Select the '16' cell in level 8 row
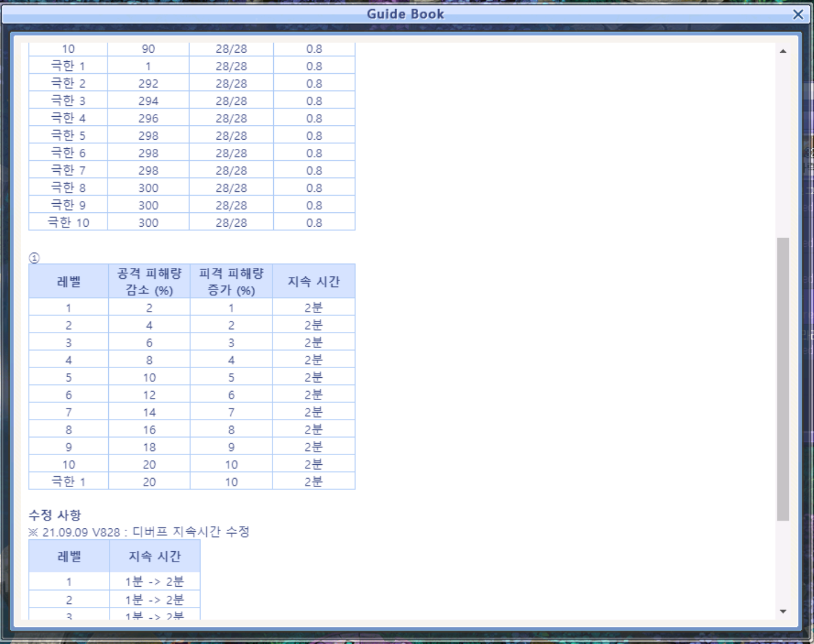The width and height of the screenshot is (814, 644). pyautogui.click(x=150, y=430)
